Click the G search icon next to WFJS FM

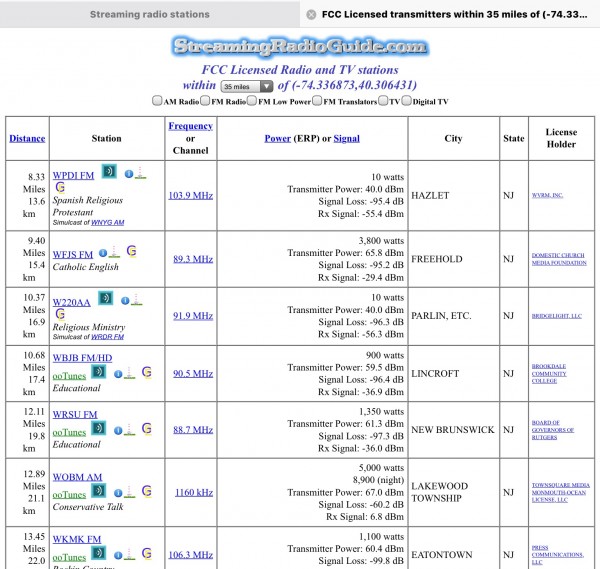click(132, 251)
